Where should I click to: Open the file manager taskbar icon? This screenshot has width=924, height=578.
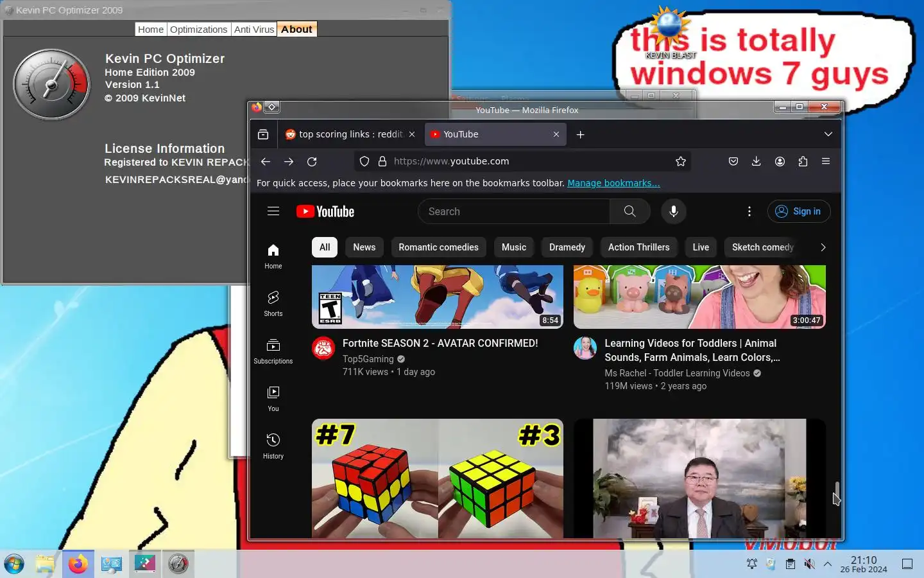pyautogui.click(x=45, y=565)
